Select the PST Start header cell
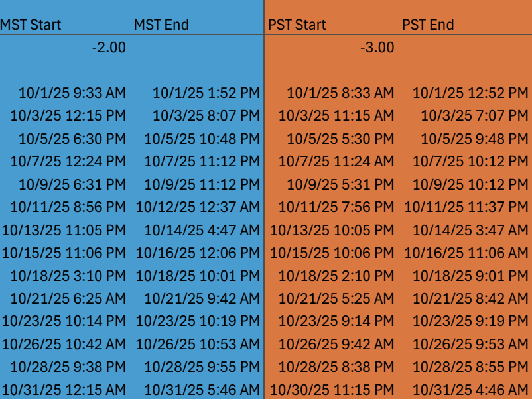 tap(332, 25)
